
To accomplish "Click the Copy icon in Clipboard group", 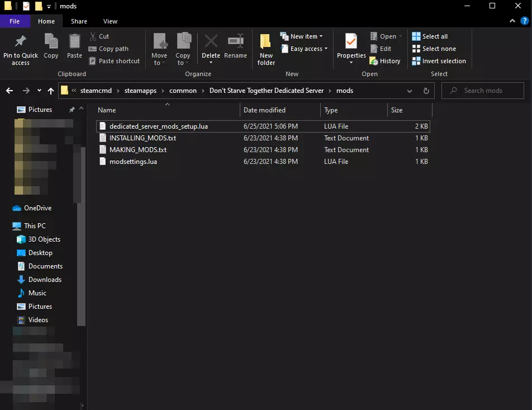I will 51,43.
